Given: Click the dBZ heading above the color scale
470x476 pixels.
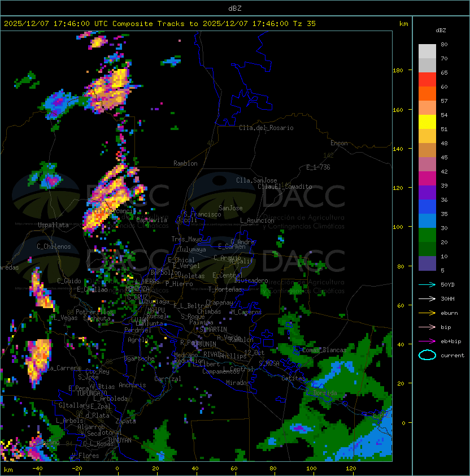Looking at the screenshot, I should pos(441,31).
